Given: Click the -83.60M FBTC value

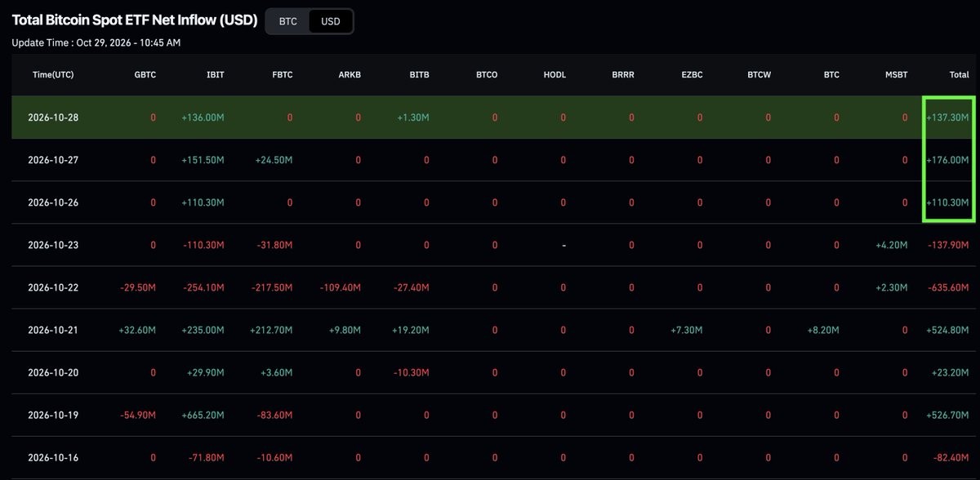Looking at the screenshot, I should (274, 415).
